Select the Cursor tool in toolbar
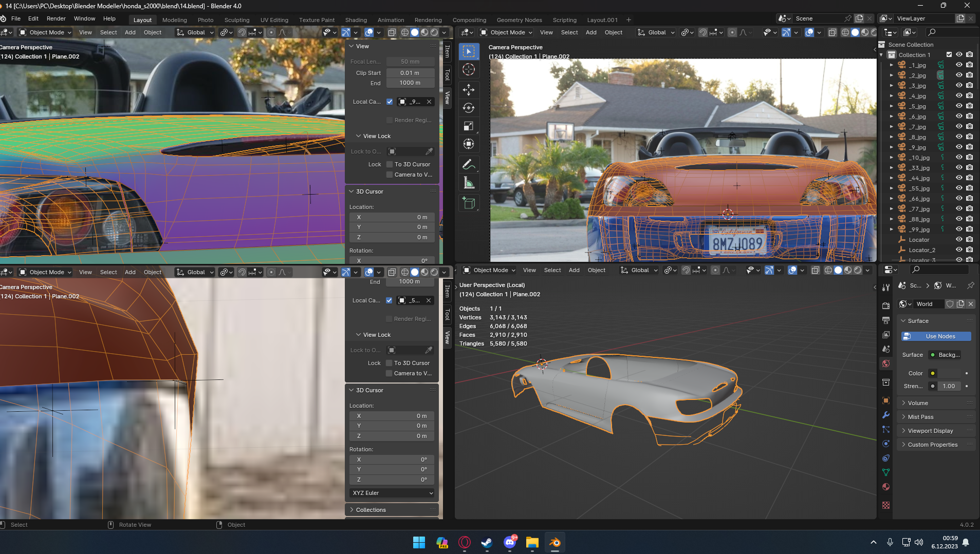Viewport: 980px width, 554px height. [x=468, y=70]
